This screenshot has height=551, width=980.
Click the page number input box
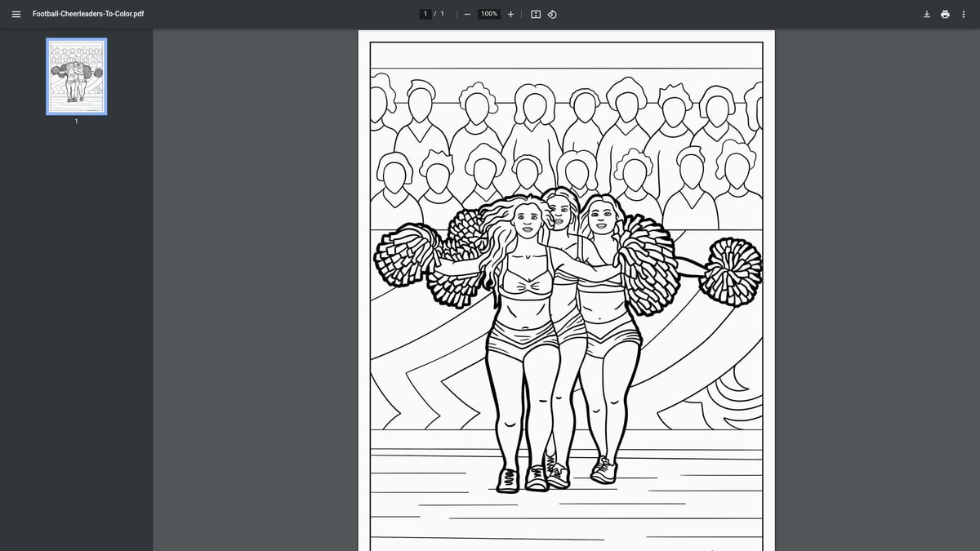point(425,13)
